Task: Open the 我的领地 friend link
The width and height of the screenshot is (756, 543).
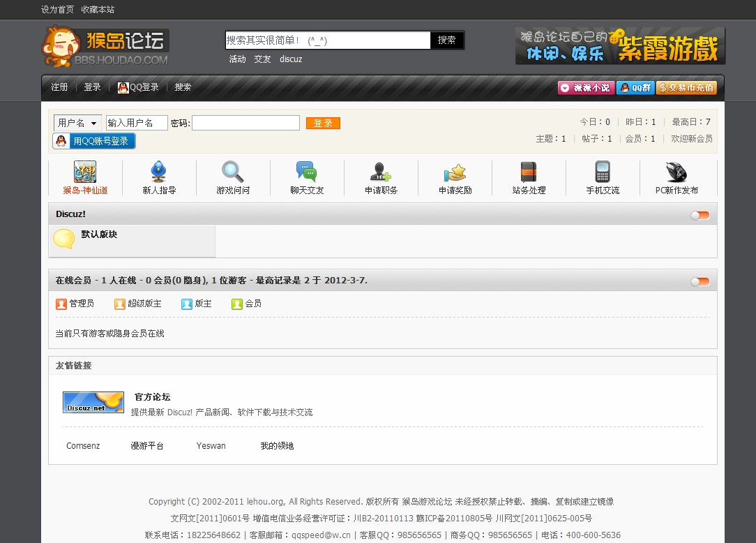Action: [277, 445]
